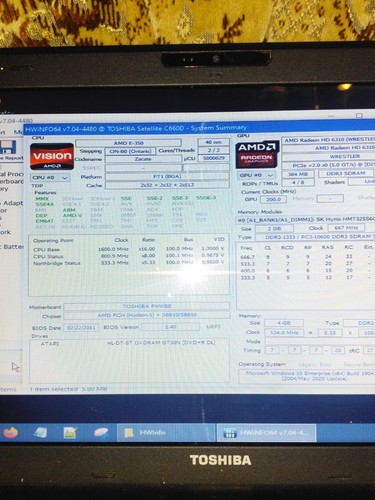The image size is (375, 500).
Task: Click the EM64T feature label
Action: (x=45, y=221)
